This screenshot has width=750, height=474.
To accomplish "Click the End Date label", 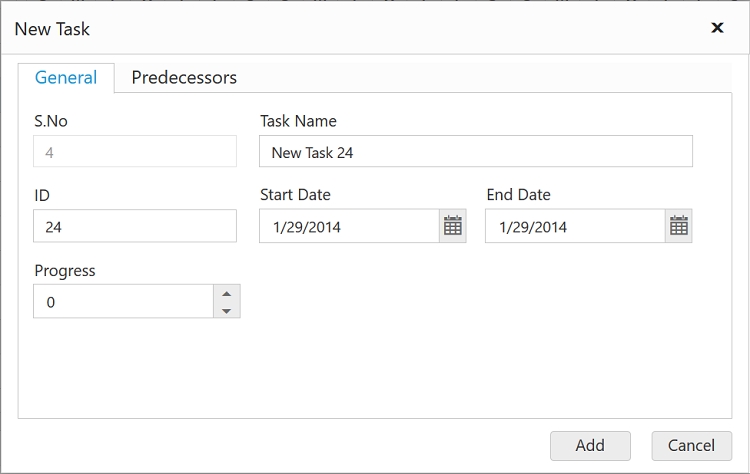I will [518, 195].
